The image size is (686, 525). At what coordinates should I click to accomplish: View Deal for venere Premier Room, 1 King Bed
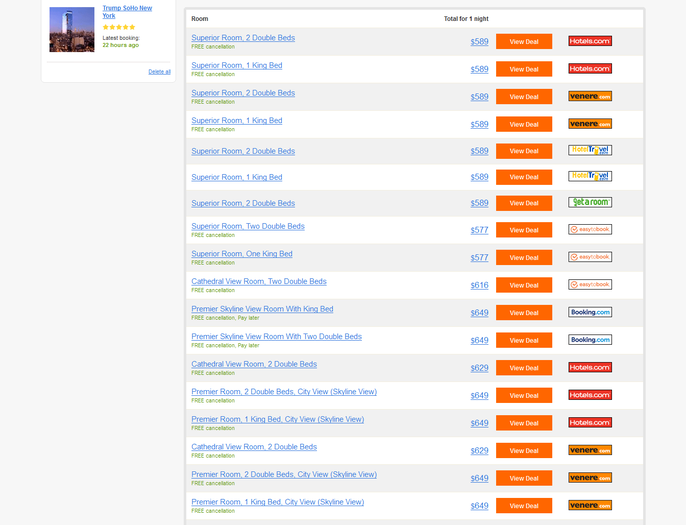(x=524, y=505)
